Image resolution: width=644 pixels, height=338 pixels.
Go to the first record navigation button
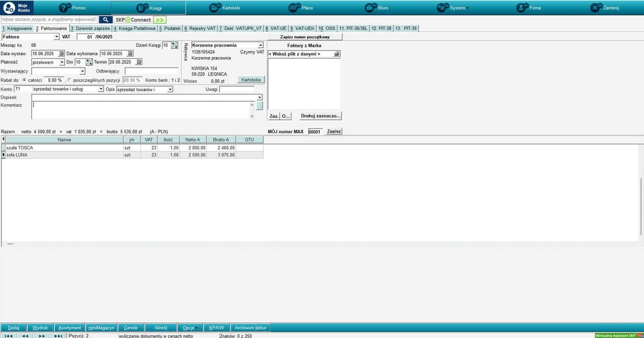click(9, 335)
